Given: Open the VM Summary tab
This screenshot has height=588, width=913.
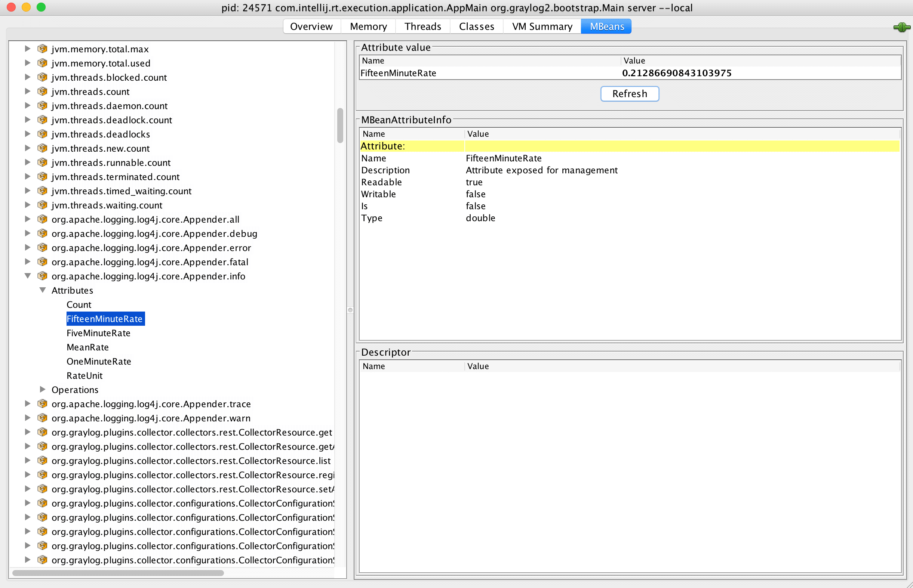Looking at the screenshot, I should 542,27.
